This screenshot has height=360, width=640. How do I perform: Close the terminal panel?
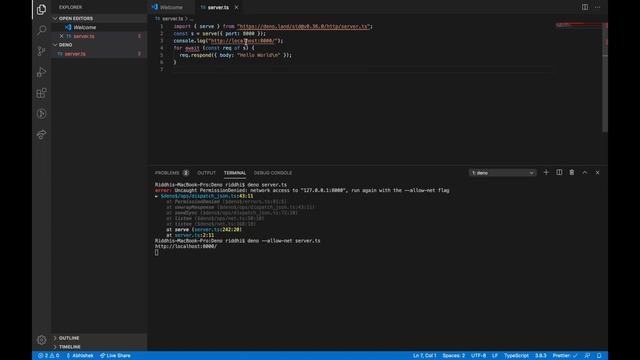pos(597,173)
